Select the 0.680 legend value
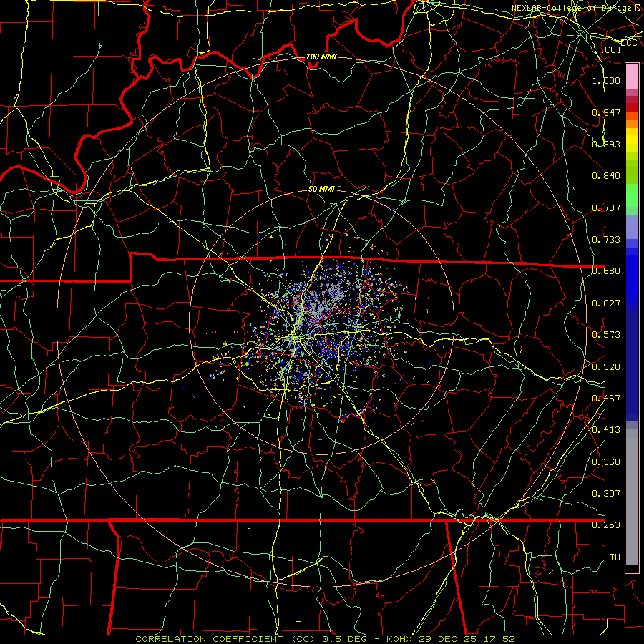This screenshot has width=644, height=644. pyautogui.click(x=606, y=271)
